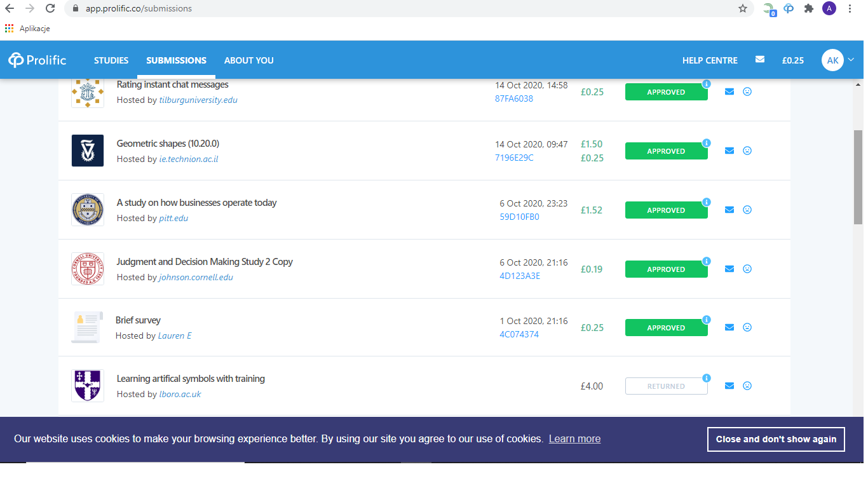Report issue face icon for Judgment and Decision Making
Viewport: 868px width, 488px height.
(747, 269)
